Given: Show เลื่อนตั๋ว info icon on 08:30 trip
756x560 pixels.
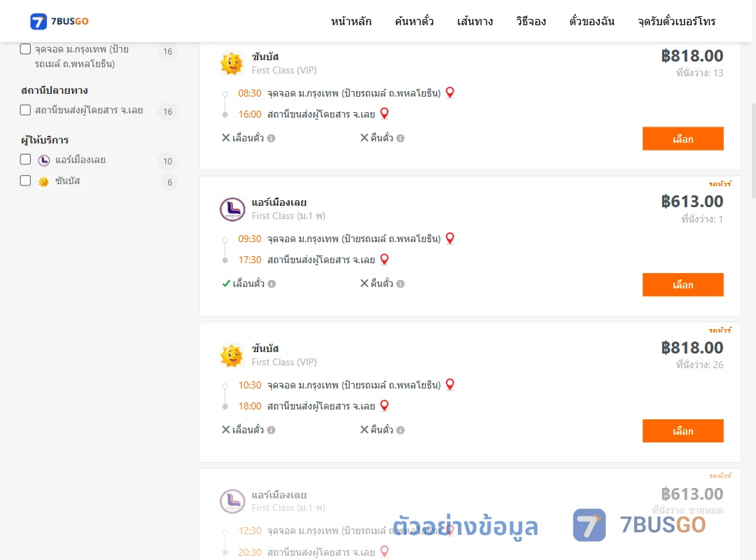Looking at the screenshot, I should [272, 139].
